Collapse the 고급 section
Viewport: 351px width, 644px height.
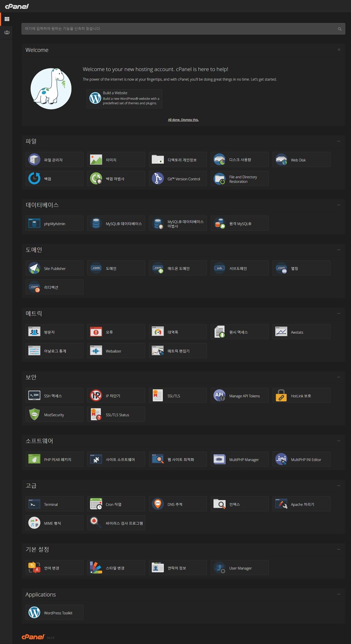[339, 486]
